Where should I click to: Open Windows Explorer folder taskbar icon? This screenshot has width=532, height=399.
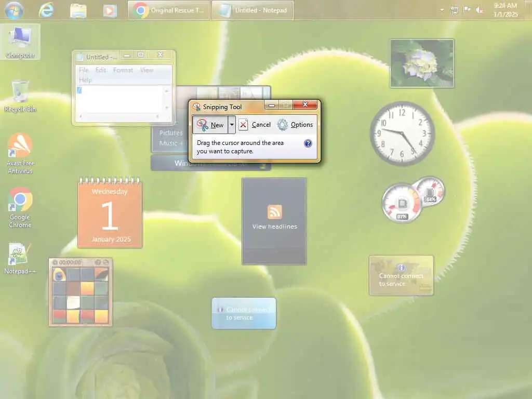coord(78,10)
